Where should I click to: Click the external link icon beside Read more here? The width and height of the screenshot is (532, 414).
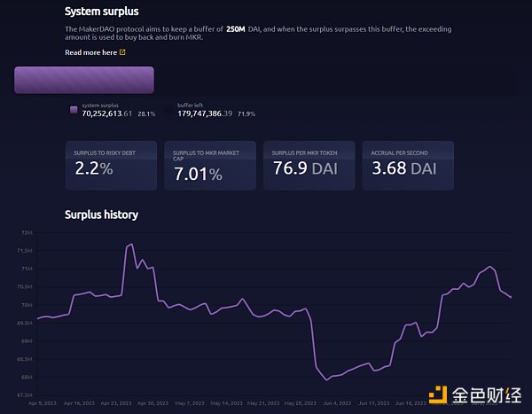[x=122, y=52]
